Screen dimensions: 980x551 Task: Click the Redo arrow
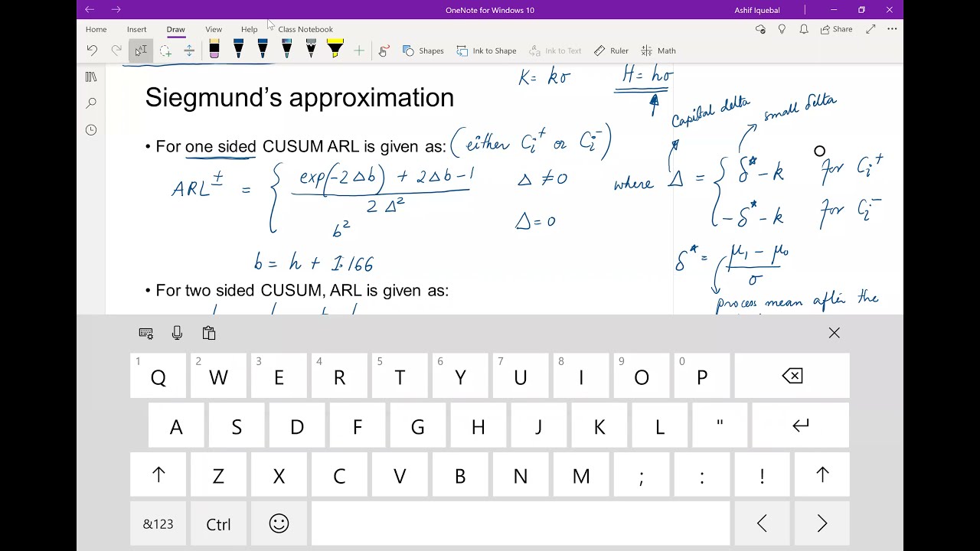(116, 51)
